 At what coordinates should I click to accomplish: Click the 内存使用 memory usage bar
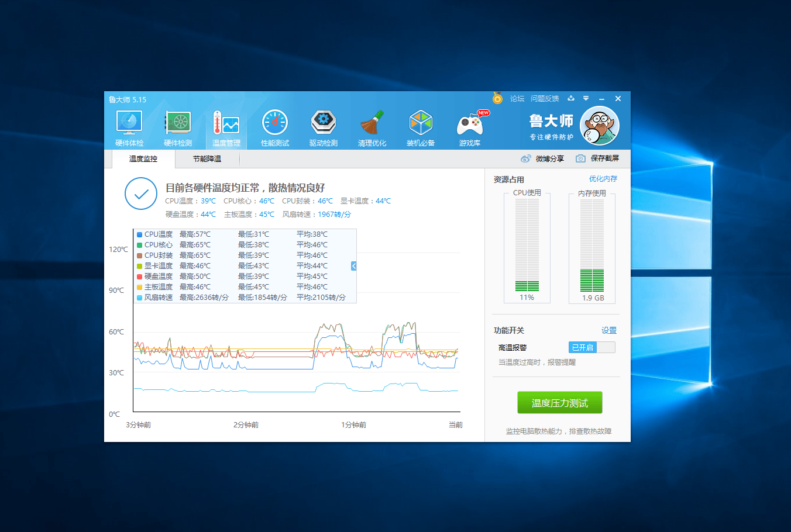tap(592, 246)
